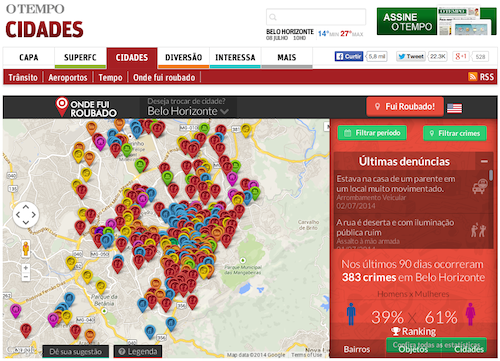Click the map pan control arrows
This screenshot has width=500, height=361.
[26, 215]
